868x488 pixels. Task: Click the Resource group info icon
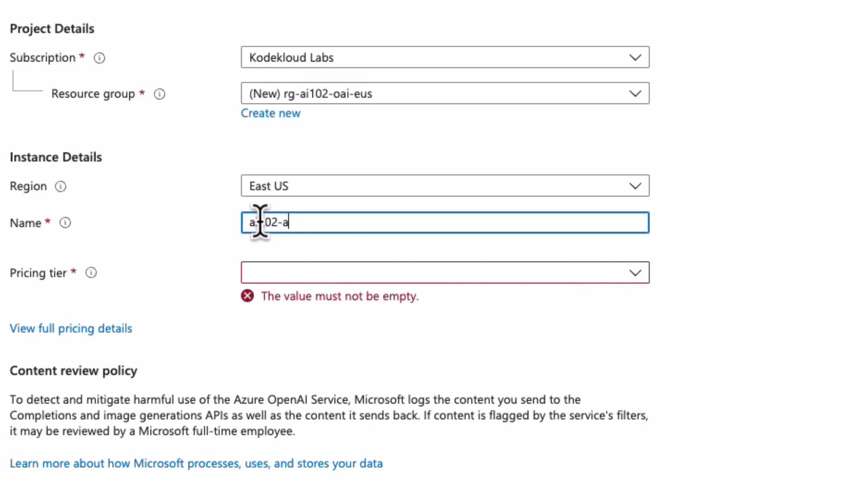tap(159, 94)
